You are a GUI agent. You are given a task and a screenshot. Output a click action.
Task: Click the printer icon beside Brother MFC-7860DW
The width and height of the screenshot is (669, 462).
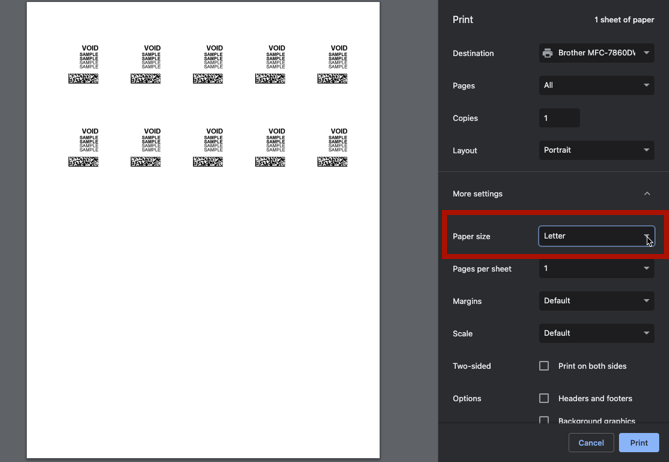(547, 53)
